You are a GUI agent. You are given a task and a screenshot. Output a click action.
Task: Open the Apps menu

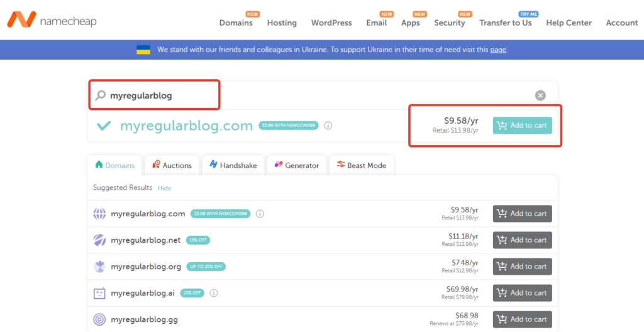[410, 23]
